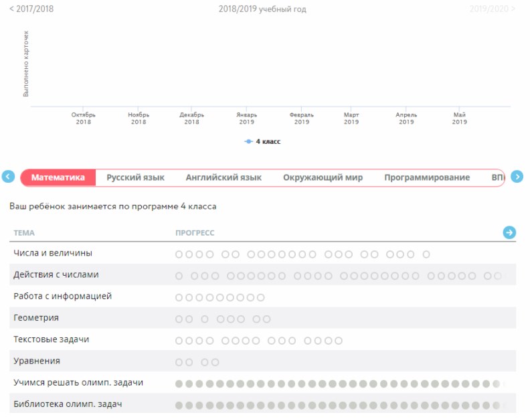Open topic Числа и величины
532x419 pixels.
pos(53,253)
